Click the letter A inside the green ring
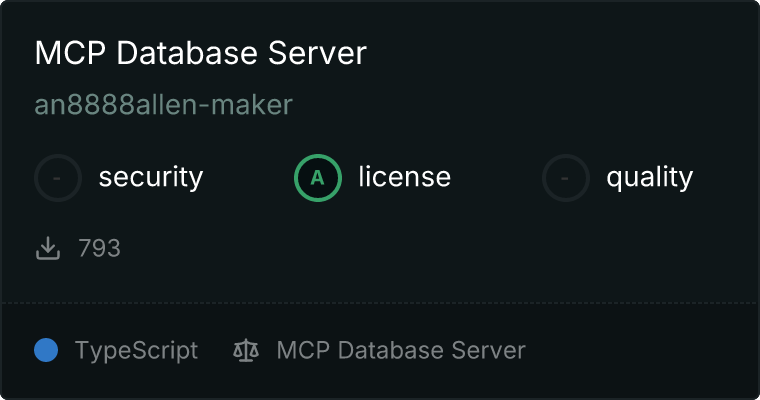Viewport: 760px width, 400px height. [x=318, y=178]
